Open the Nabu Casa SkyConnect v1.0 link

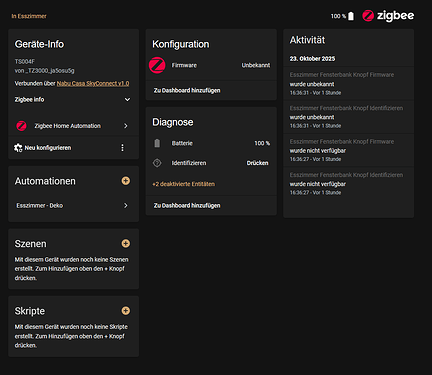click(x=93, y=83)
